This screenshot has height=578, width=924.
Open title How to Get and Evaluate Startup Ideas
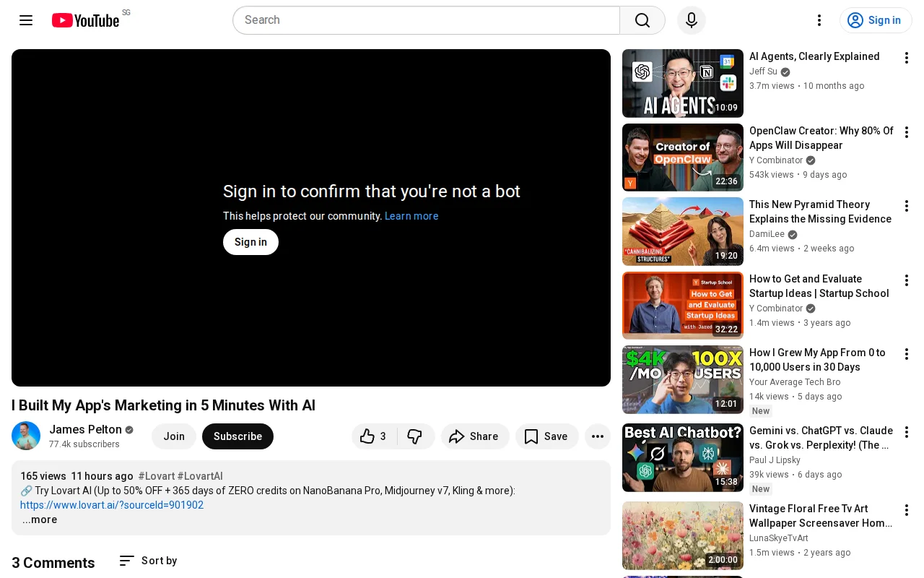(819, 286)
